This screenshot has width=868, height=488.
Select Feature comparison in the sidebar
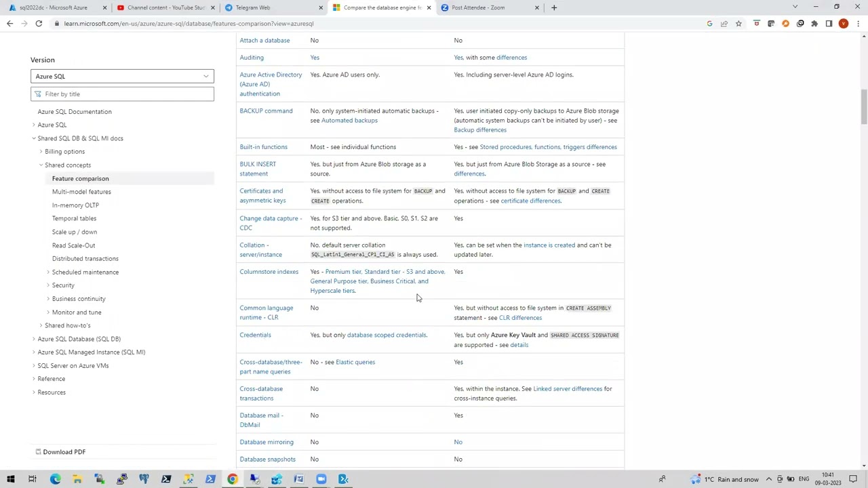tap(80, 178)
